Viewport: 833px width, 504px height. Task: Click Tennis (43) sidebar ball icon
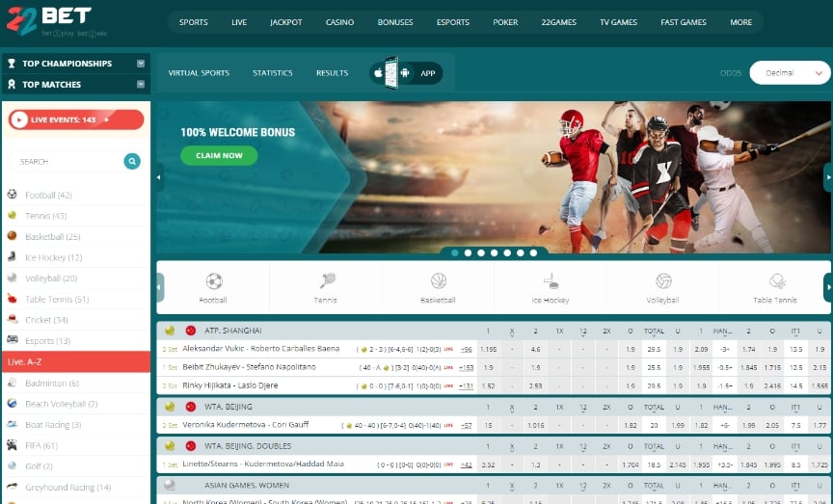click(x=13, y=215)
